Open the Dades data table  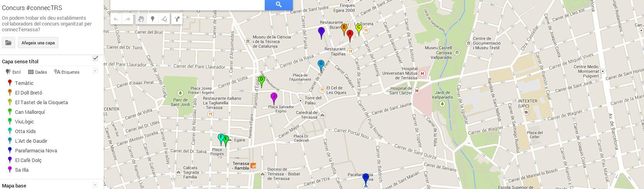coord(37,72)
